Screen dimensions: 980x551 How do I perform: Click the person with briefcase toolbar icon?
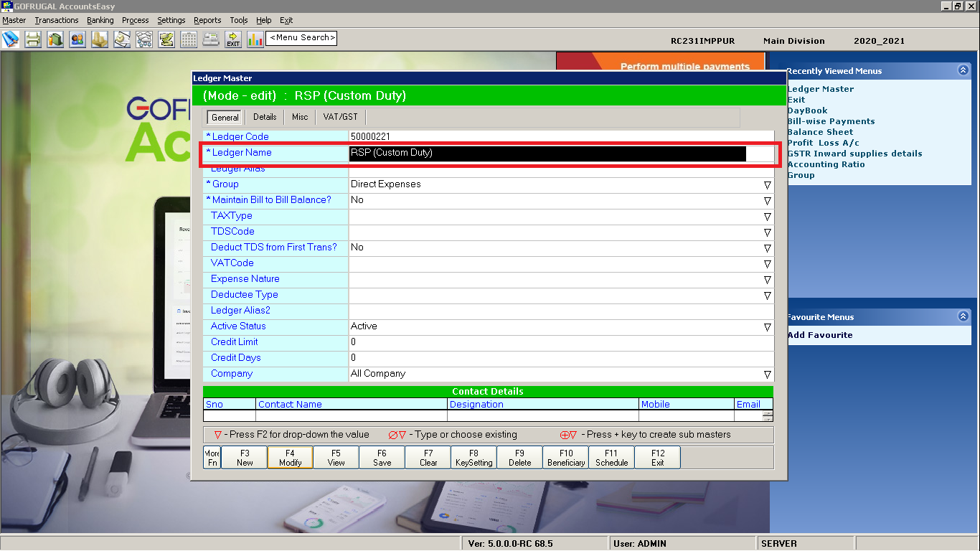pyautogui.click(x=55, y=39)
